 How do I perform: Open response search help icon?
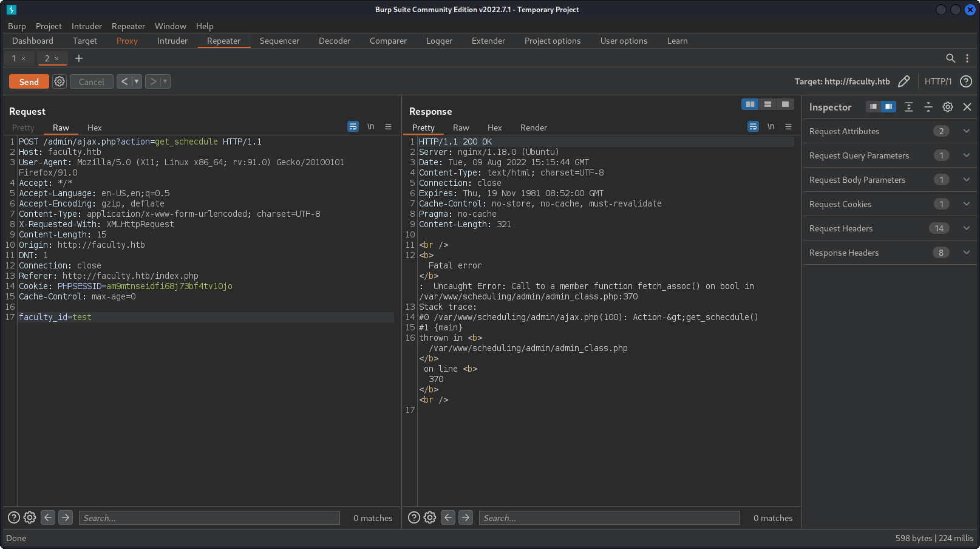coord(414,517)
